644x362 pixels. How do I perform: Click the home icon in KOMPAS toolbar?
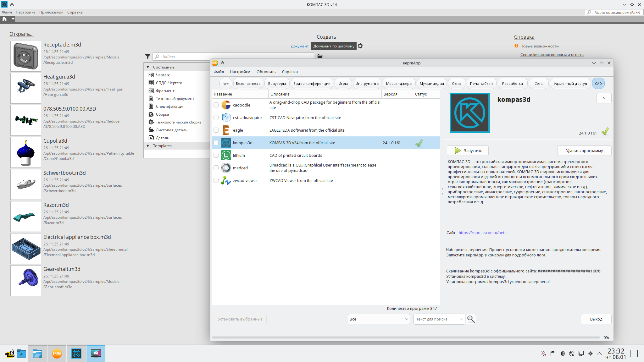click(4, 19)
